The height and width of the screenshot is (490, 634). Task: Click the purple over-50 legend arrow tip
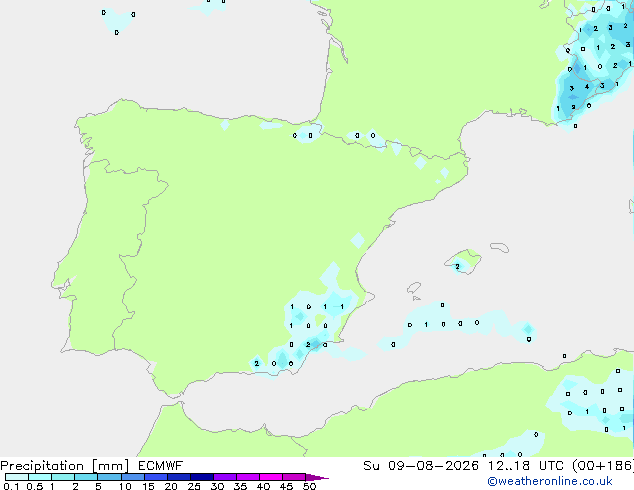tap(317, 477)
